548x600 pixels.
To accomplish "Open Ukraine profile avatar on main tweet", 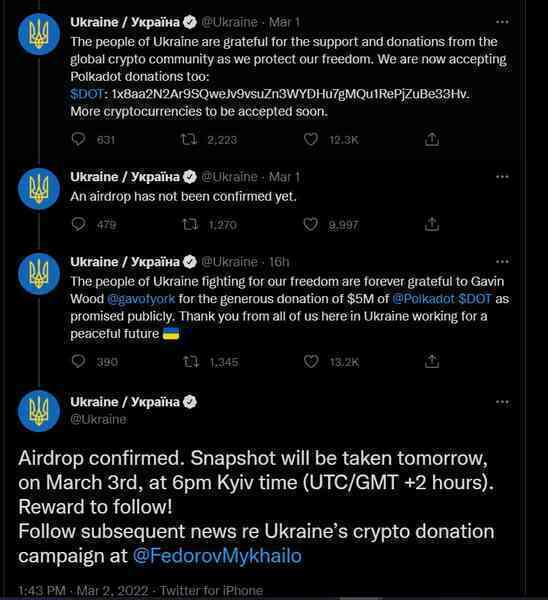I will click(39, 411).
